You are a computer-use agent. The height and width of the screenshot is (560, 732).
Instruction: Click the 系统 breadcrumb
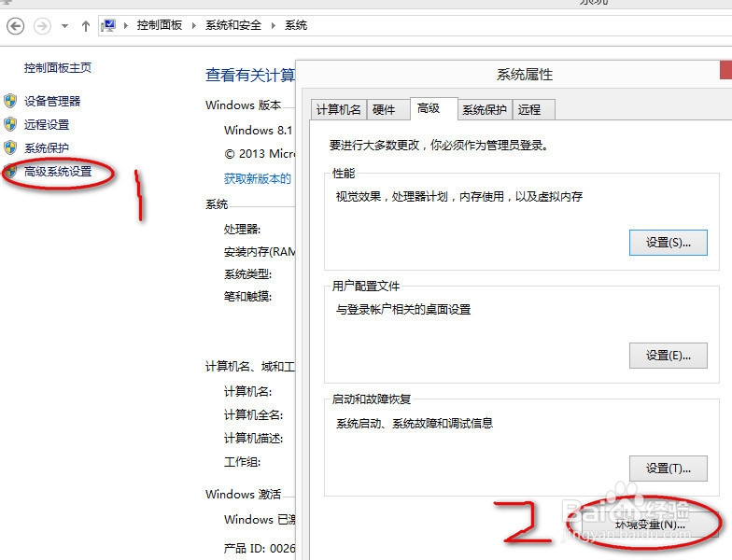click(295, 25)
